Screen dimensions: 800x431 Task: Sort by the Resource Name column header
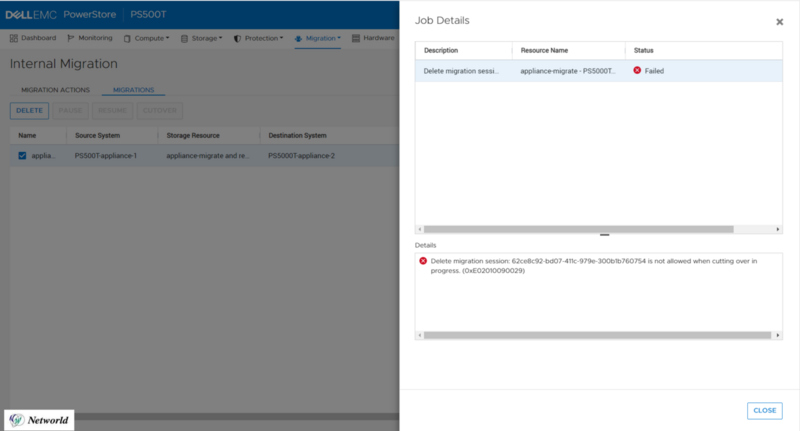544,50
